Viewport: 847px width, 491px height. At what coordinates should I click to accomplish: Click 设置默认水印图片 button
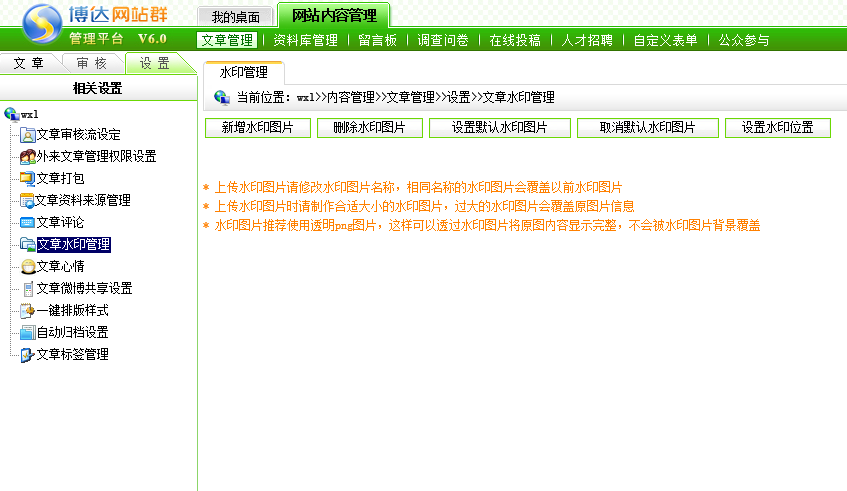click(x=499, y=128)
